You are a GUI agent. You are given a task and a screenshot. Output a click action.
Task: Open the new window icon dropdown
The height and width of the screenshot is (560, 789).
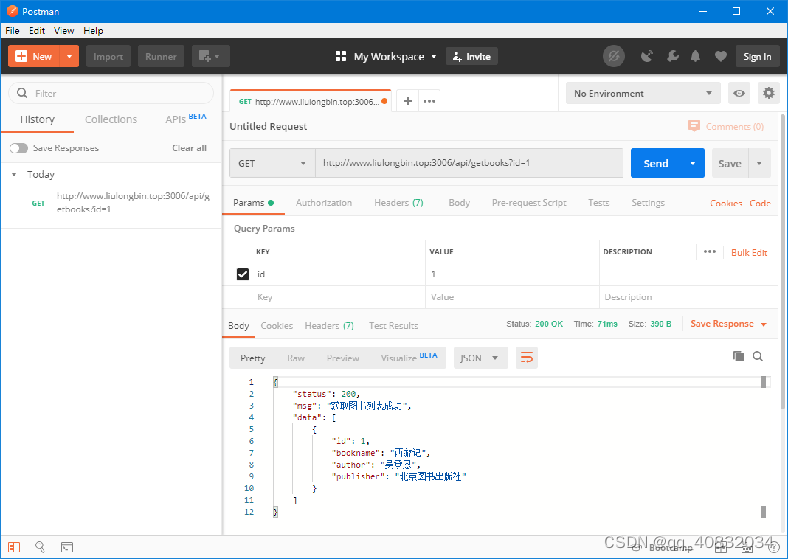(x=210, y=56)
